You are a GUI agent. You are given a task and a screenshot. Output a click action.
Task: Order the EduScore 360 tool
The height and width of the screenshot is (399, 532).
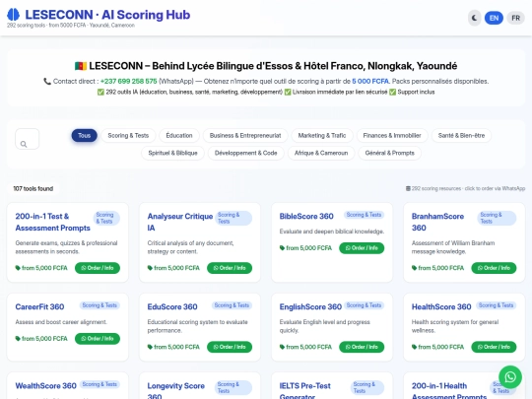point(230,347)
